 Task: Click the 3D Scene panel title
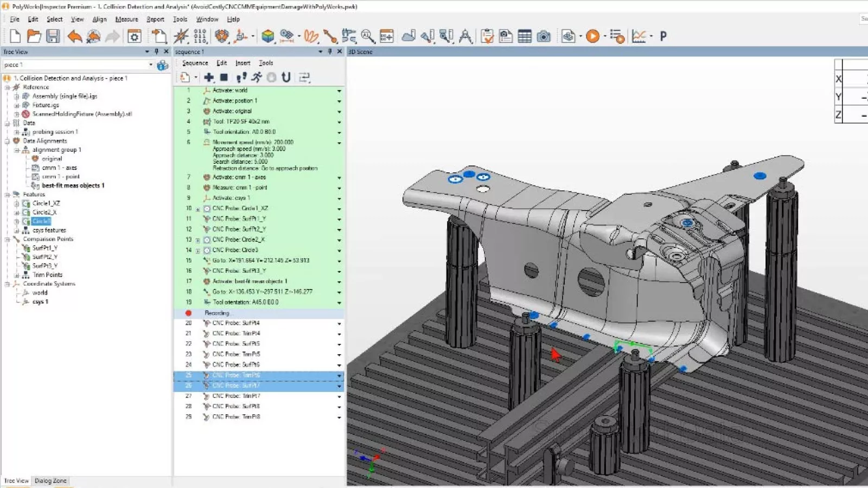pyautogui.click(x=360, y=52)
